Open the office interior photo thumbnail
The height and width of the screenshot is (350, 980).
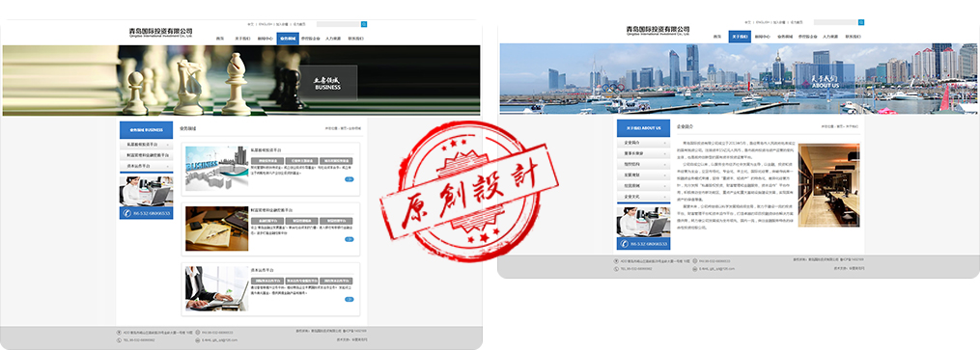pyautogui.click(x=828, y=185)
